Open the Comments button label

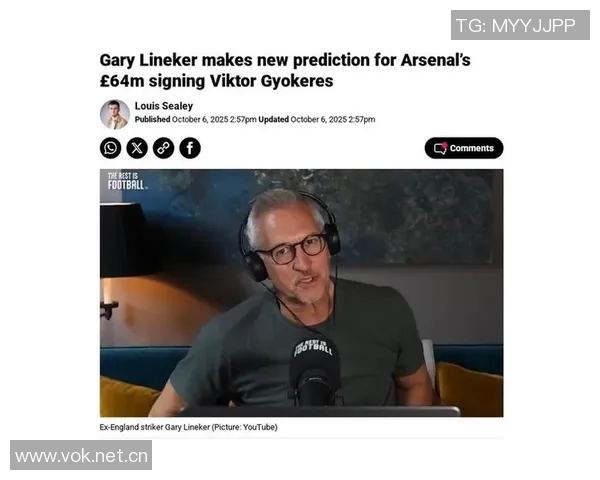point(471,148)
